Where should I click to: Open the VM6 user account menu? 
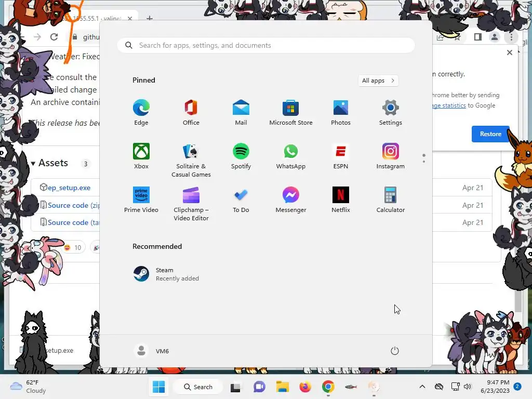(151, 351)
